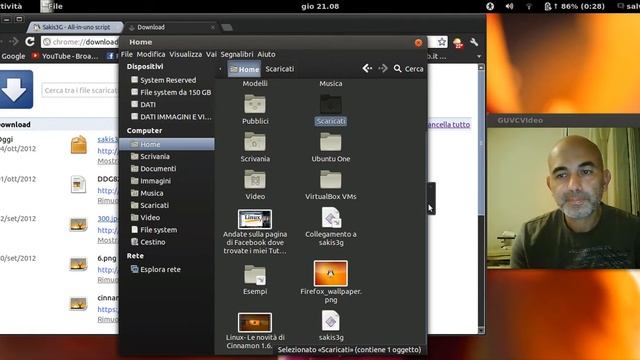Screen dimensions: 640x360
Task: Open the Segnalibri menu
Action: [237, 54]
